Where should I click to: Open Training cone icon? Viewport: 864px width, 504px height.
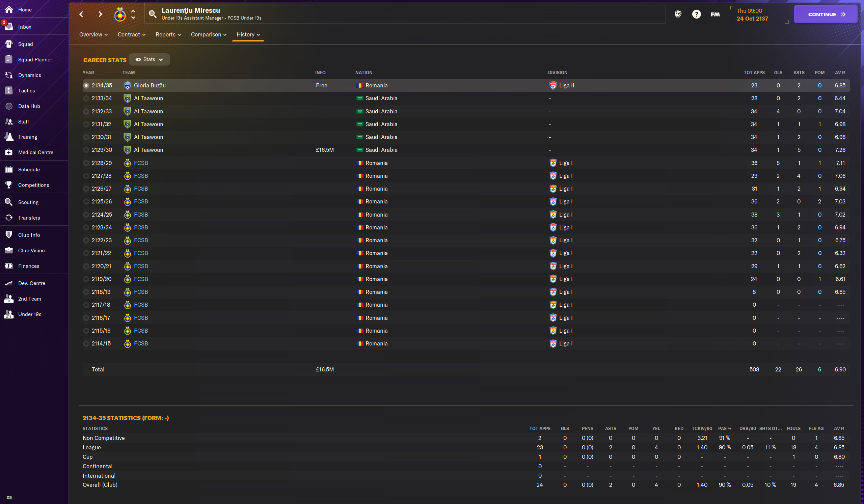(x=9, y=137)
